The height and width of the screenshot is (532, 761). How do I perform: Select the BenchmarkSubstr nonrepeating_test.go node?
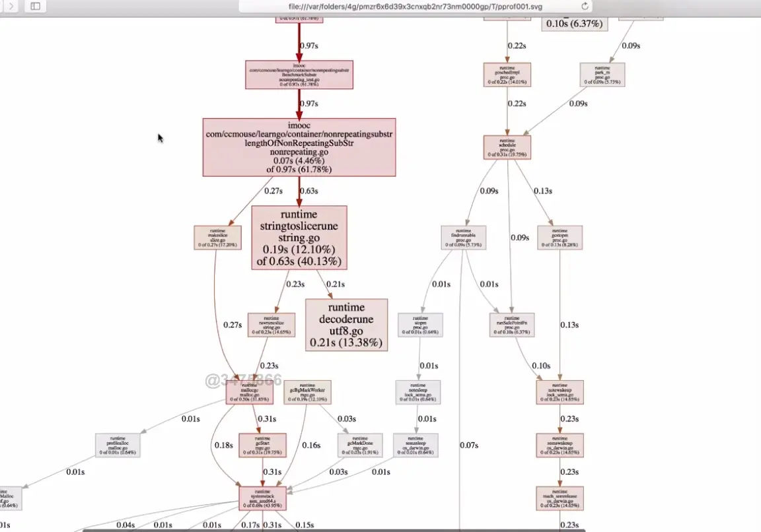(x=299, y=75)
